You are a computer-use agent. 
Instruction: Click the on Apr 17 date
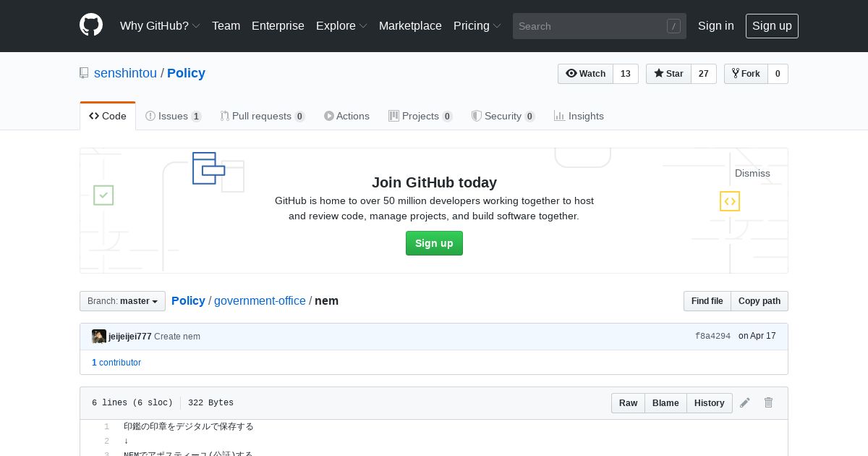tap(757, 337)
